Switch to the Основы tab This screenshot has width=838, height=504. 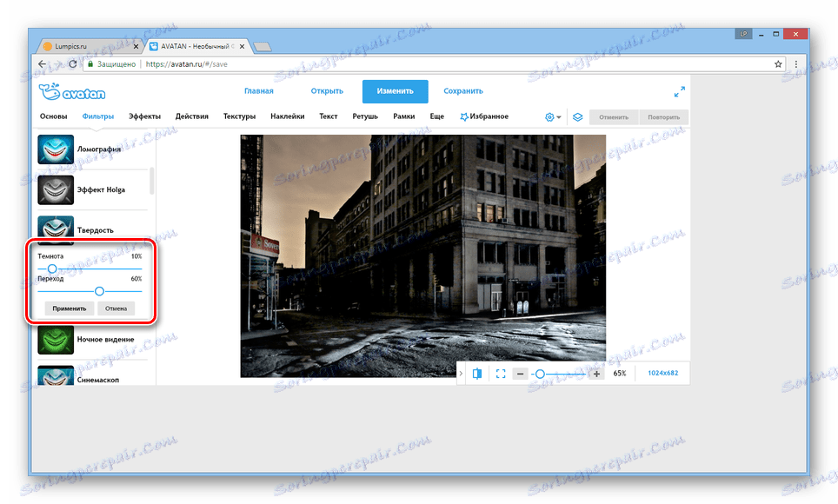[x=53, y=116]
